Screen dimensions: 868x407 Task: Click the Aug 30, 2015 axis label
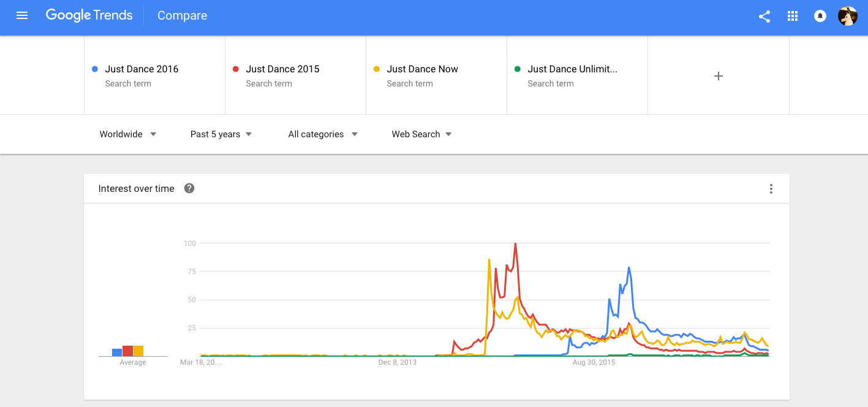pyautogui.click(x=594, y=363)
